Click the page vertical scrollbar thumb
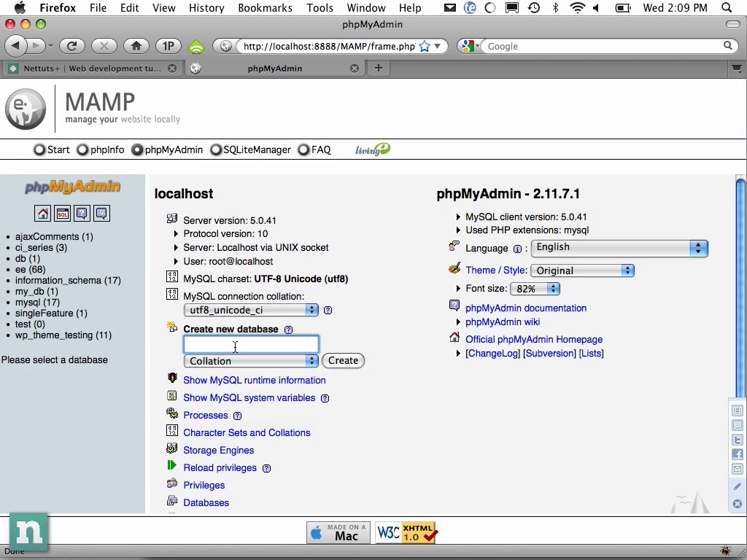 pyautogui.click(x=740, y=287)
